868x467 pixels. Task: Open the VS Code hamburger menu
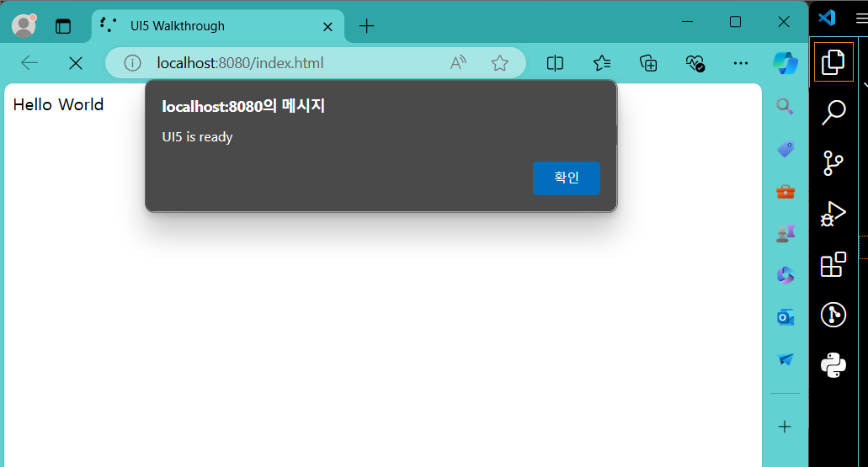click(x=862, y=19)
